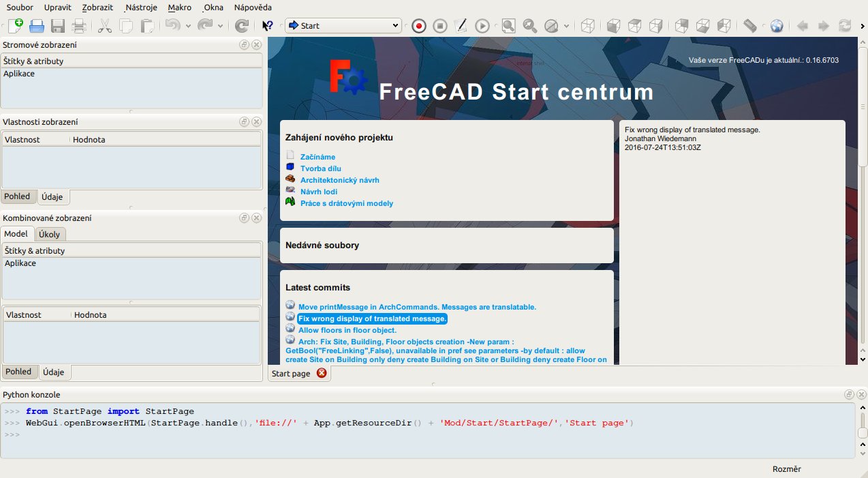Open the Start workbench selector dropdown
This screenshot has width=868, height=478.
tap(343, 26)
